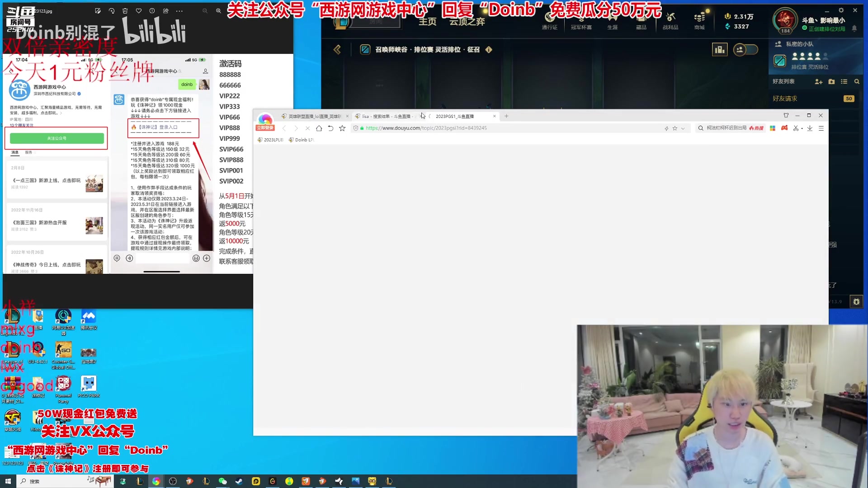This screenshot has height=488, width=868.
Task: Open League client settings gear at top
Action: pyautogui.click(x=841, y=10)
